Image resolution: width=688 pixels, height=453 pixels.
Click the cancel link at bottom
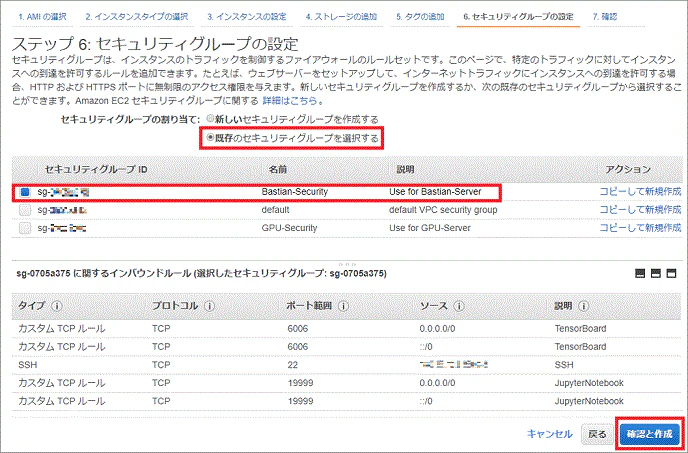[549, 434]
